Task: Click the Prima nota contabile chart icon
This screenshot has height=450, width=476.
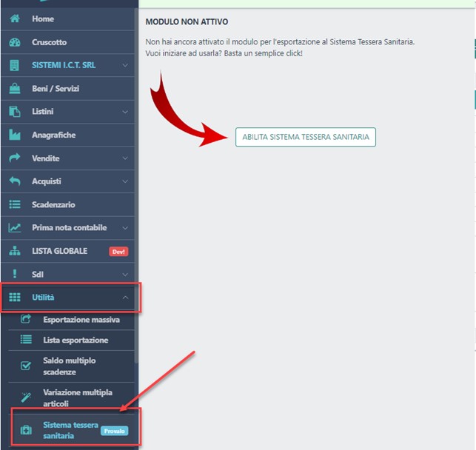Action: 15,228
